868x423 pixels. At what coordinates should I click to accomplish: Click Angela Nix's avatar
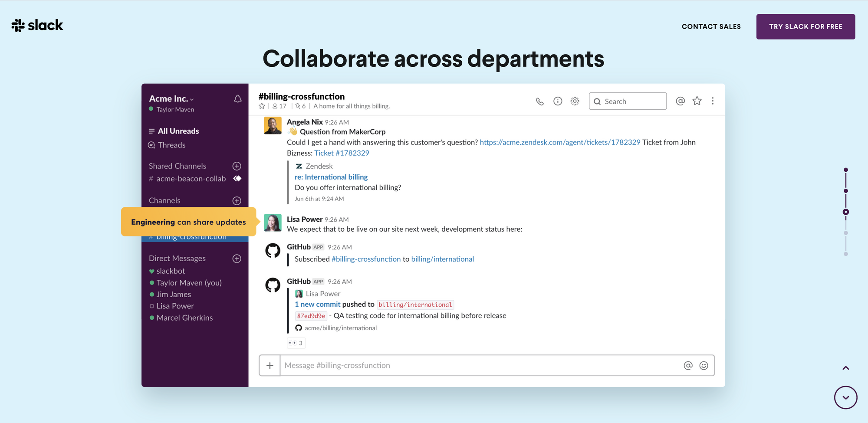[273, 126]
